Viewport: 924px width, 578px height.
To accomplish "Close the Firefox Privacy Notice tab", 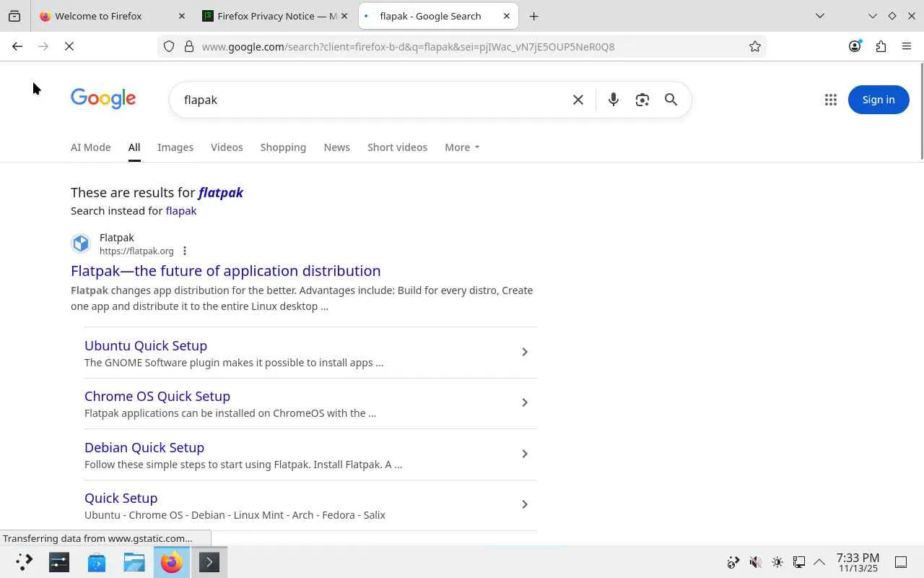I will (344, 16).
